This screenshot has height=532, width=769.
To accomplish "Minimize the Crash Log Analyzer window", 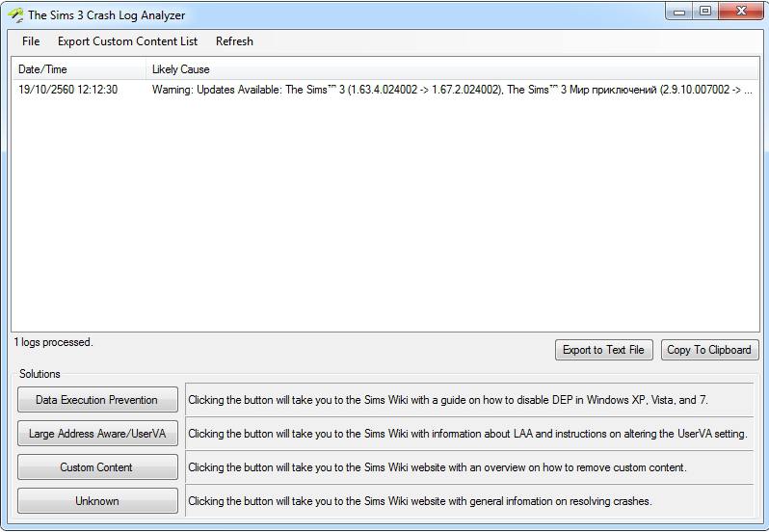I will pos(679,12).
